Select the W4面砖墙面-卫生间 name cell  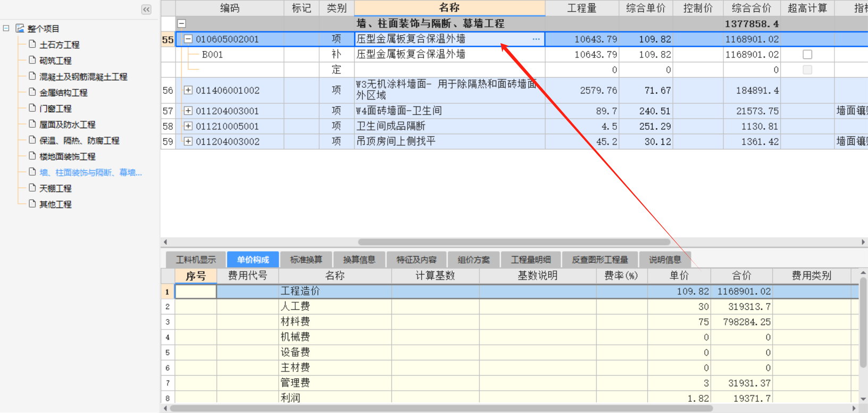click(x=449, y=111)
